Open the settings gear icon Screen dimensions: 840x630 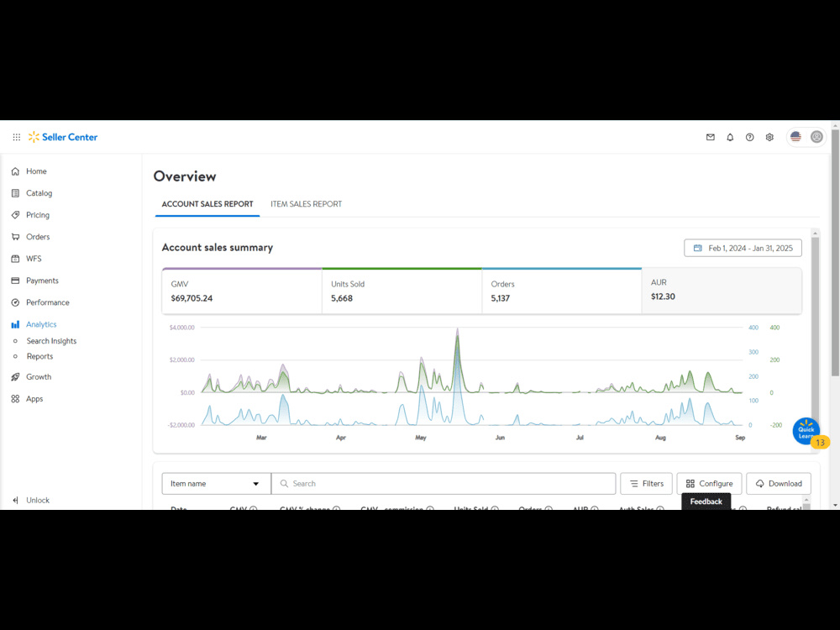pyautogui.click(x=769, y=137)
